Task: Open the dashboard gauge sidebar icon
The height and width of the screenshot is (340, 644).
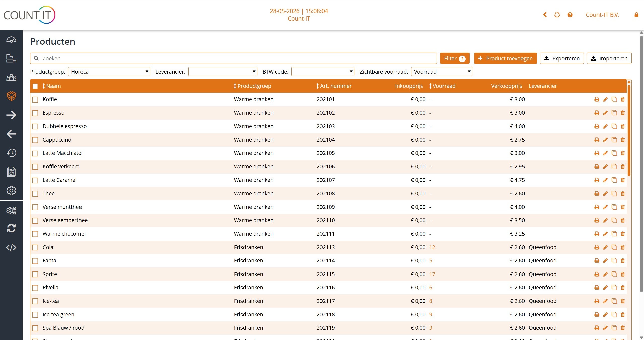Action: [11, 40]
